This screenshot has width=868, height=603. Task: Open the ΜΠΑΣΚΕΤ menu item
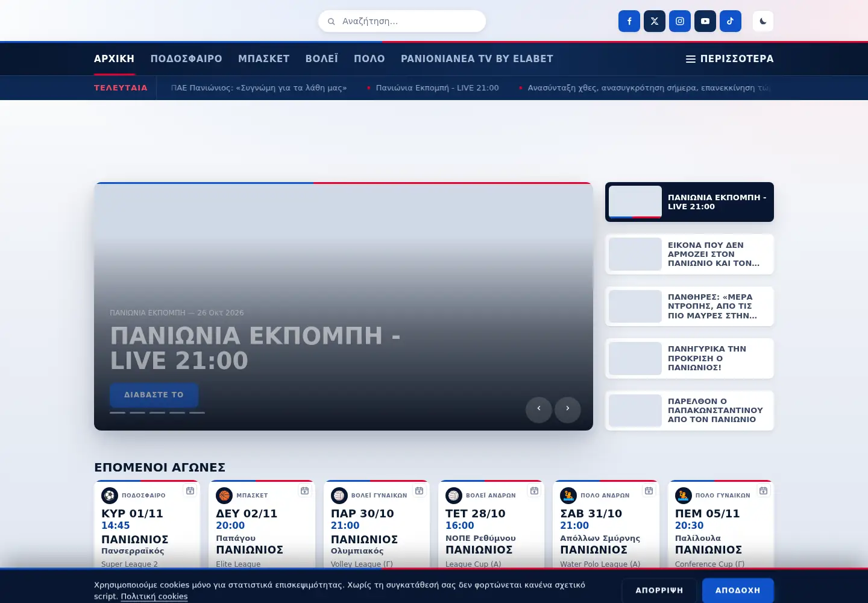(x=264, y=58)
